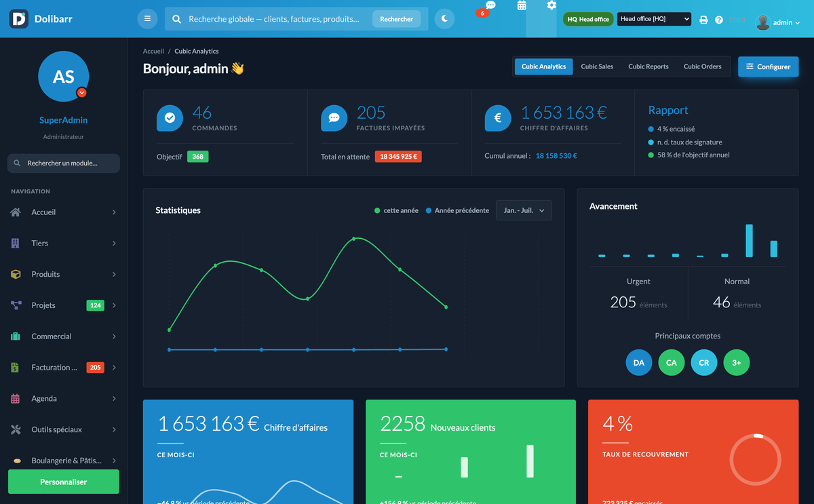Click the tallest bar in Avancement chart
Viewport: 814px width, 504px height.
(750, 241)
